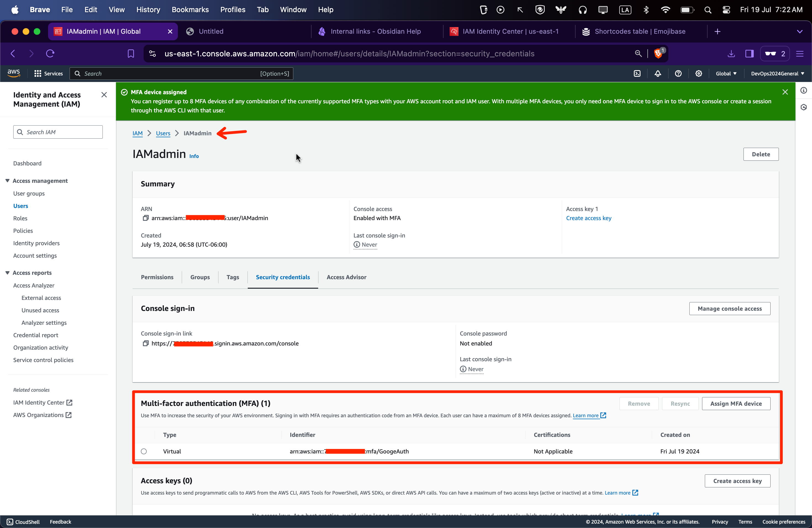
Task: Open AWS settings gear icon
Action: (x=698, y=74)
